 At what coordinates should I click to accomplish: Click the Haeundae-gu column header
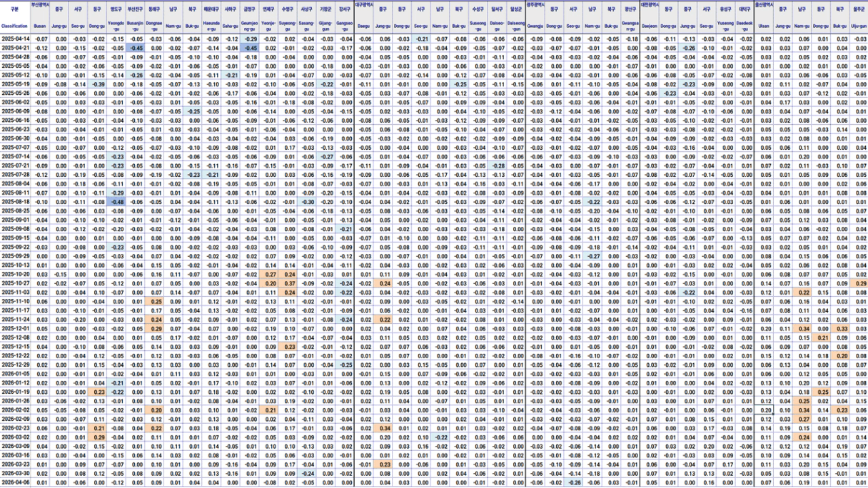[212, 26]
